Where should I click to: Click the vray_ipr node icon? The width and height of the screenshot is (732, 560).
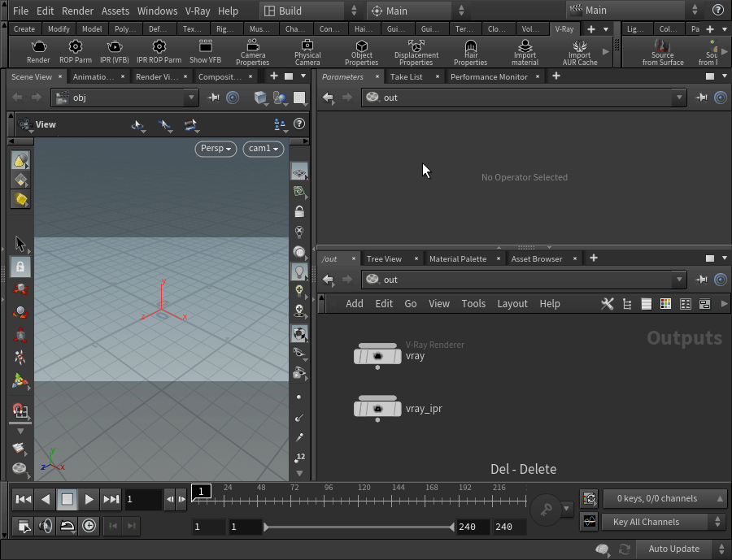click(377, 409)
